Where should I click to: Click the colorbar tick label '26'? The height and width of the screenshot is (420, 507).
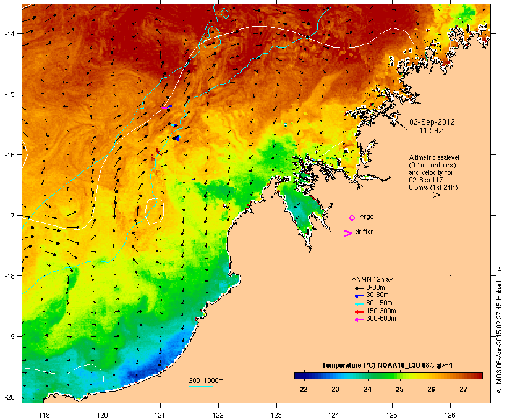coord(431,389)
